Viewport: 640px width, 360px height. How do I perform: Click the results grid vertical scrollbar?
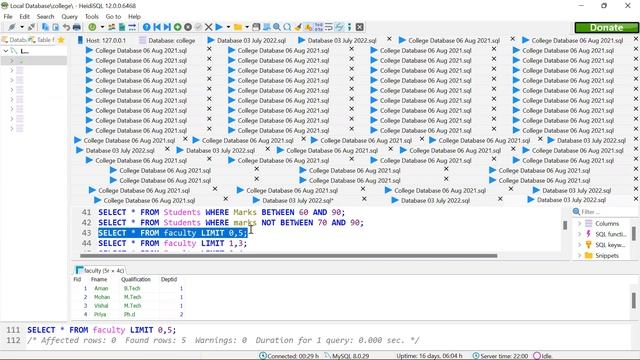(x=633, y=300)
